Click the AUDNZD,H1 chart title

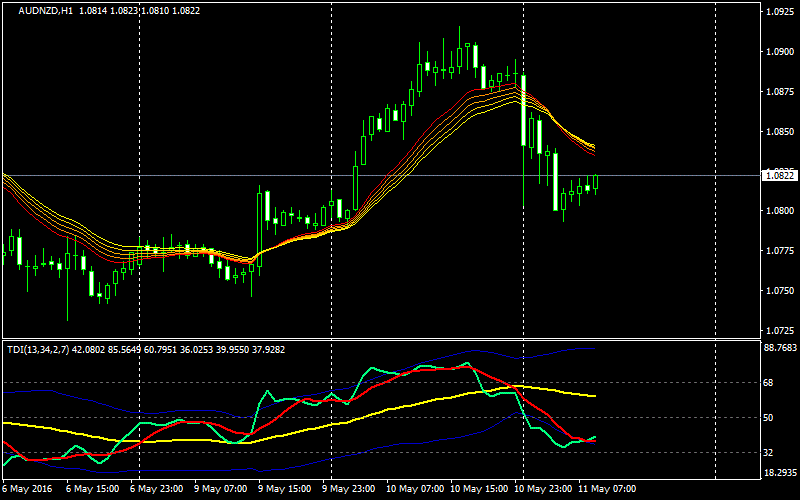pos(45,11)
